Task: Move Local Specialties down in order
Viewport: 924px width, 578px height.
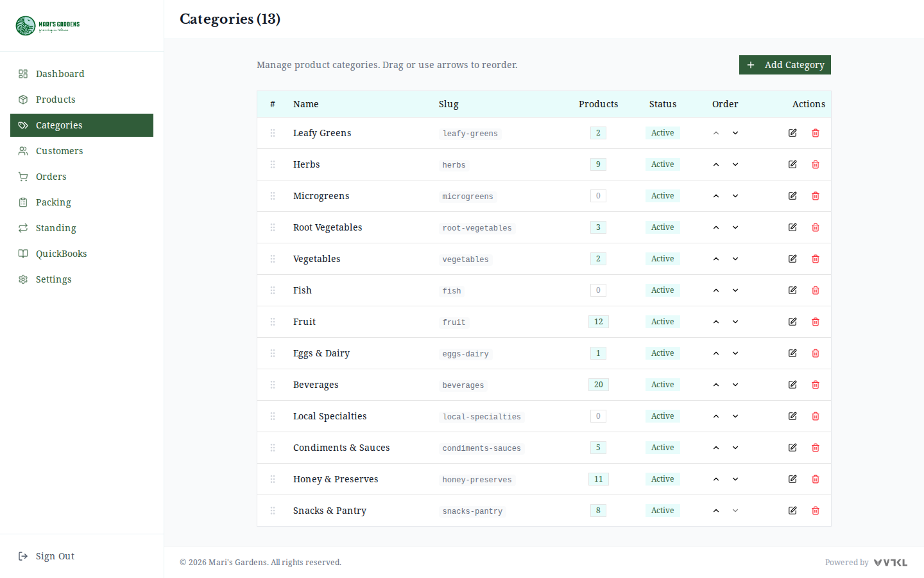Action: tap(735, 416)
